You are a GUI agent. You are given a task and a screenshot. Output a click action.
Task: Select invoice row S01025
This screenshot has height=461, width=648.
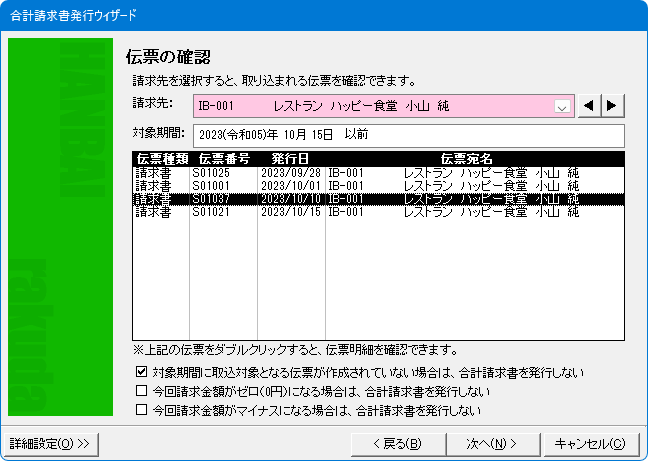(x=378, y=173)
